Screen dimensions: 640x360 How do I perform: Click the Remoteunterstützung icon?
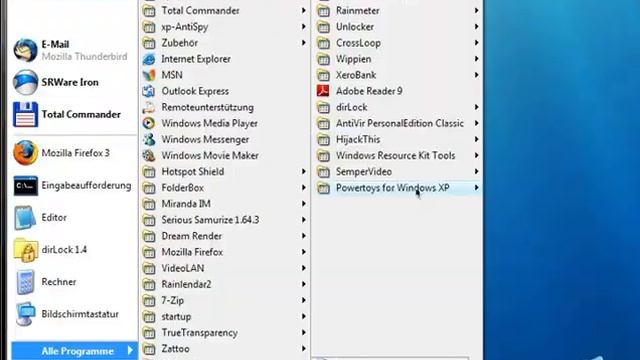tap(149, 107)
